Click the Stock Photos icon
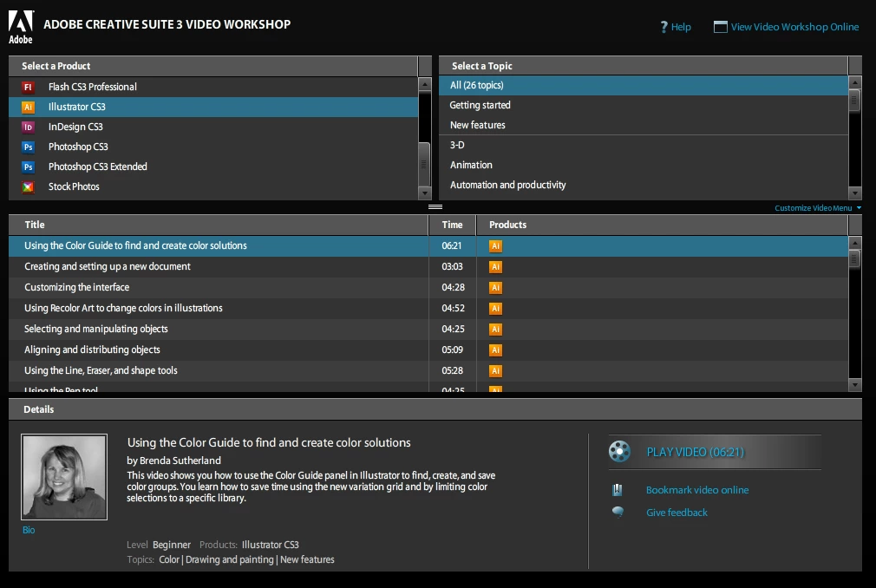The height and width of the screenshot is (588, 876). coord(28,187)
